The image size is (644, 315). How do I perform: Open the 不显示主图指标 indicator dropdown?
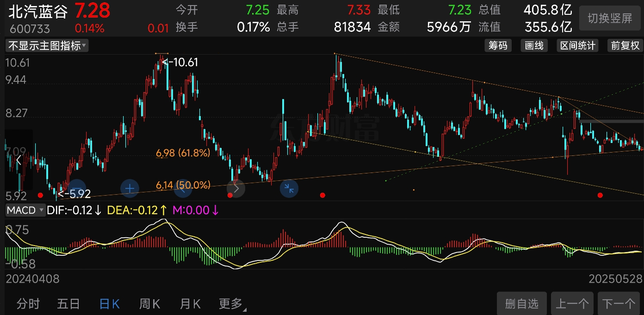[x=47, y=45]
